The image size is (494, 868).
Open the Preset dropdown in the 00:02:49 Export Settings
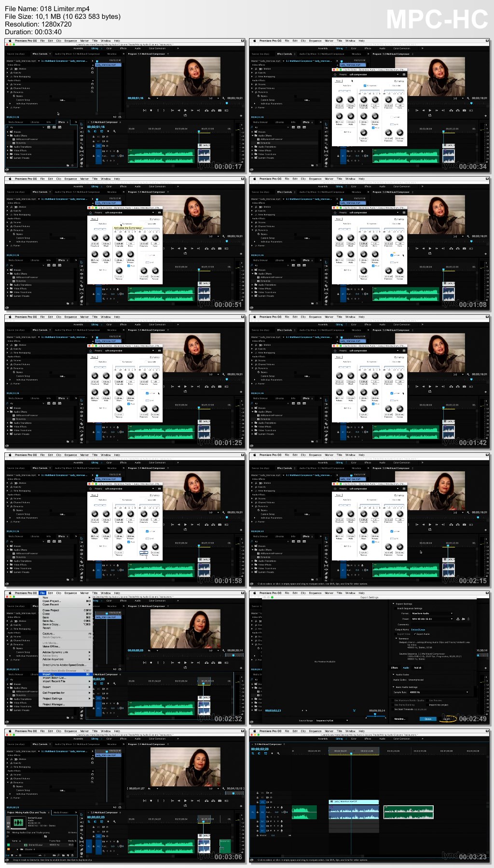click(432, 619)
